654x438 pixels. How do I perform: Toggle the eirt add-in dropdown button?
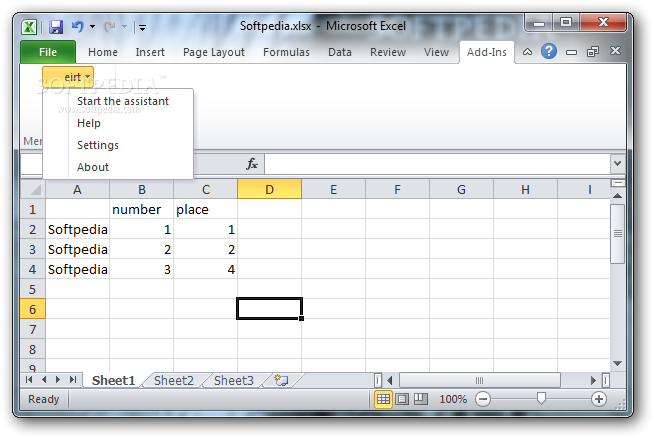68,77
